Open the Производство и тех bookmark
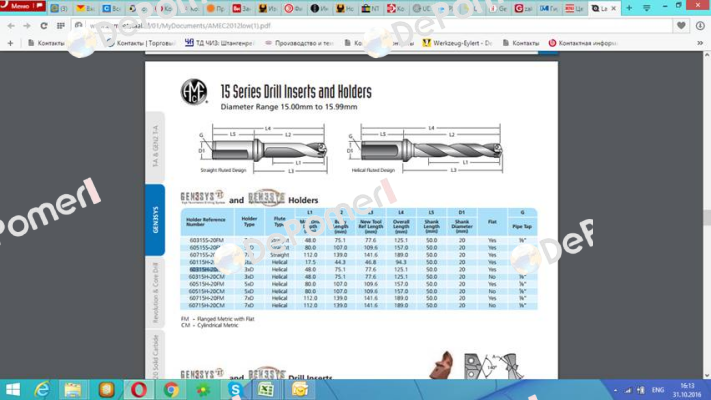The width and height of the screenshot is (711, 400). [299, 43]
